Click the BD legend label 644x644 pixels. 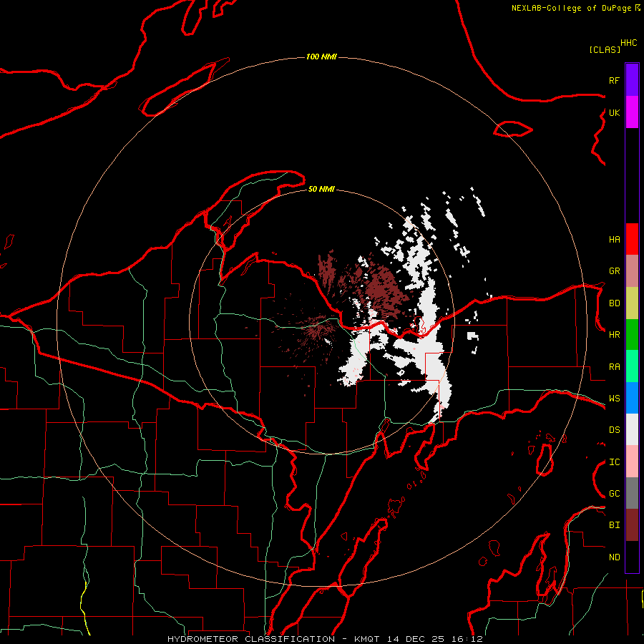click(614, 303)
